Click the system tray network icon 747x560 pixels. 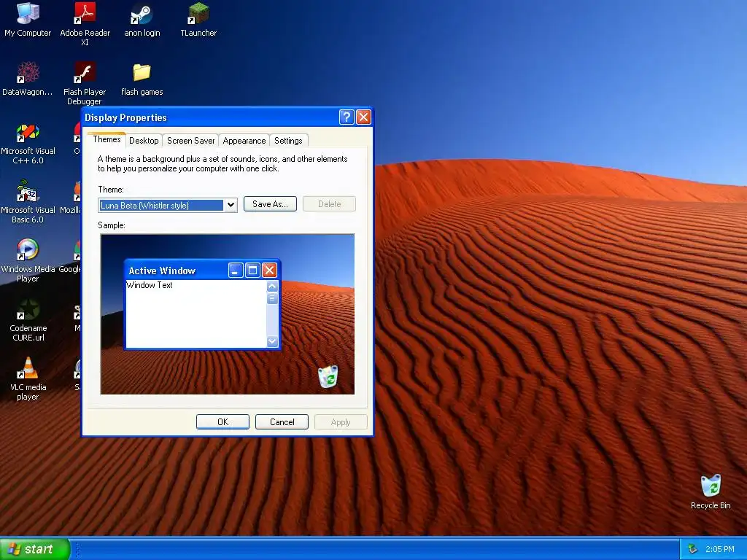coord(693,549)
